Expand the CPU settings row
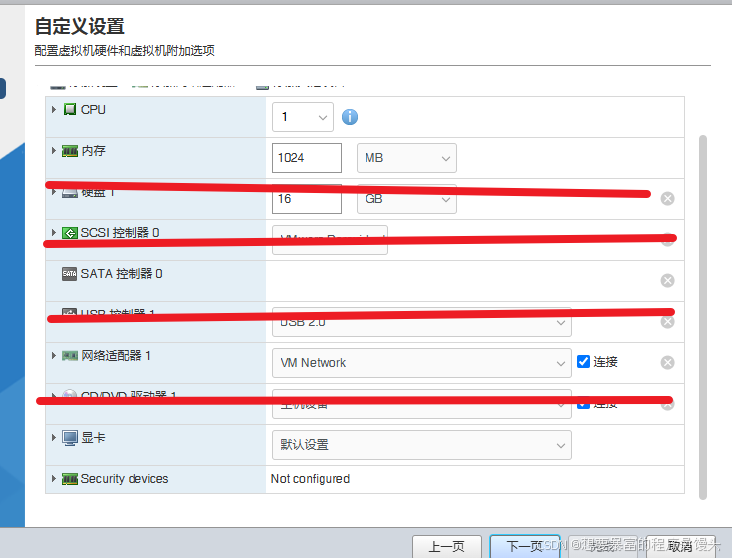This screenshot has height=558, width=732. coord(54,109)
